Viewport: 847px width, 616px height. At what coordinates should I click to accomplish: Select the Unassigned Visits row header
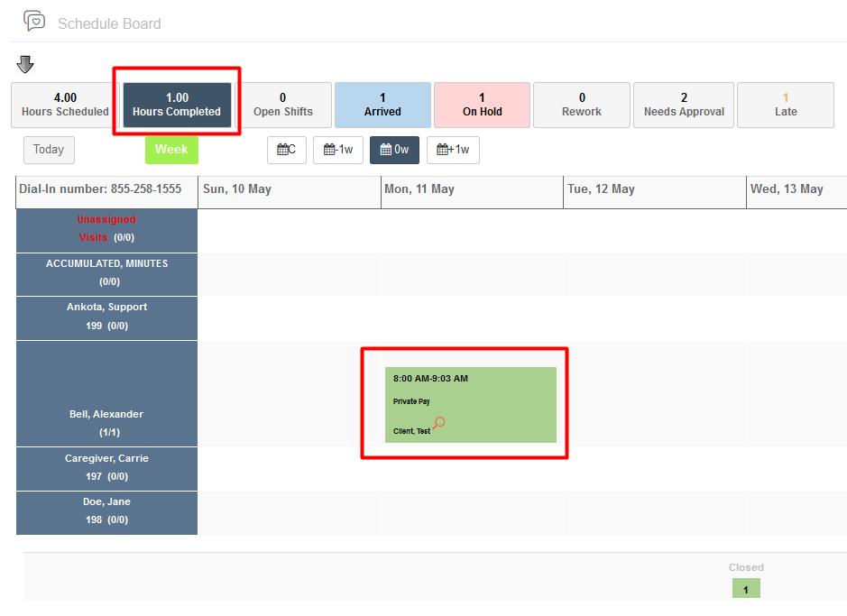click(107, 231)
